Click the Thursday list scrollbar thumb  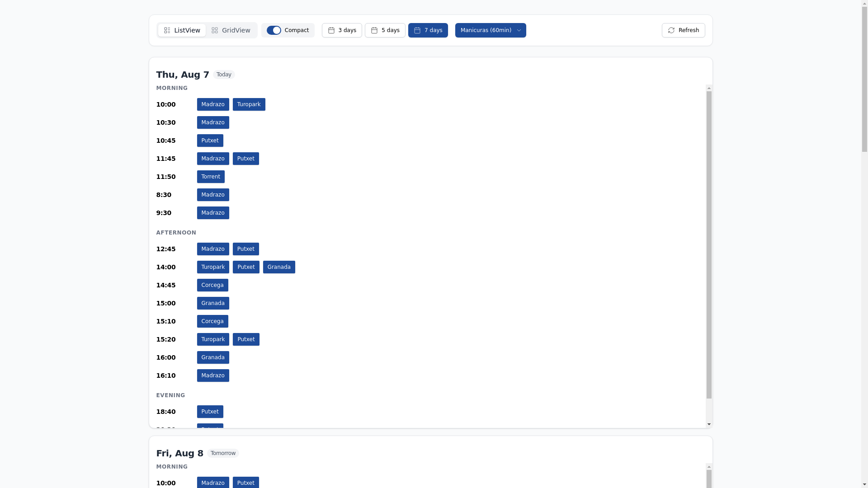(x=709, y=245)
